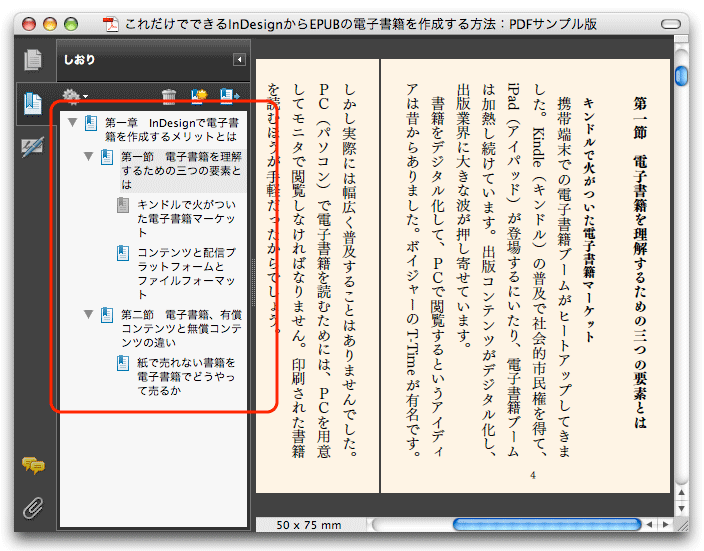Image resolution: width=704 pixels, height=551 pixels.
Task: Click the scroll down arrow on right
Action: coord(681,508)
